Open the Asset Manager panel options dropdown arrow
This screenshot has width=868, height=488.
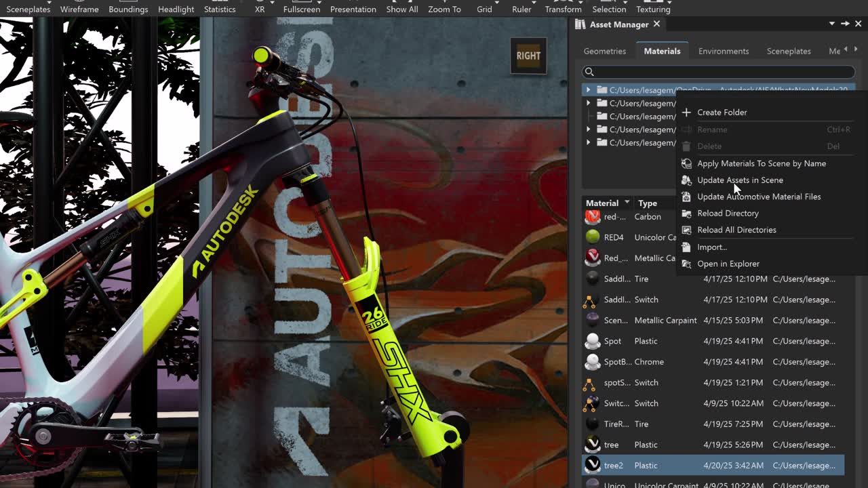[832, 24]
